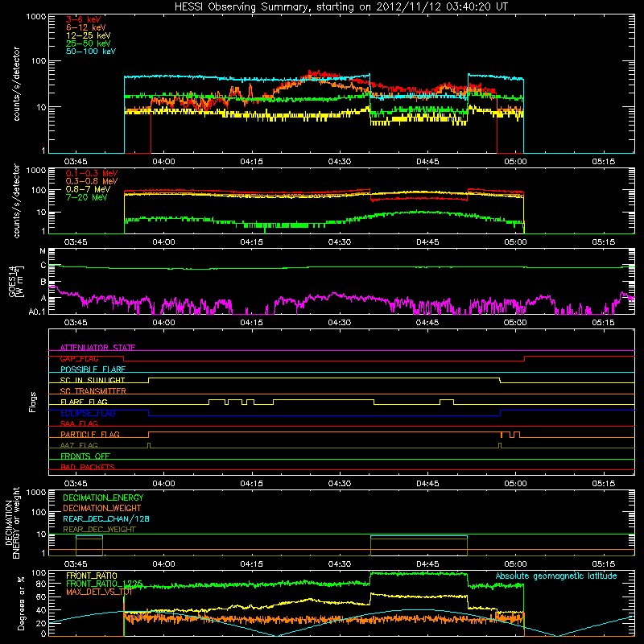Click the POSSIBLE_FLARE flag label
This screenshot has height=644, width=644.
pyautogui.click(x=93, y=369)
